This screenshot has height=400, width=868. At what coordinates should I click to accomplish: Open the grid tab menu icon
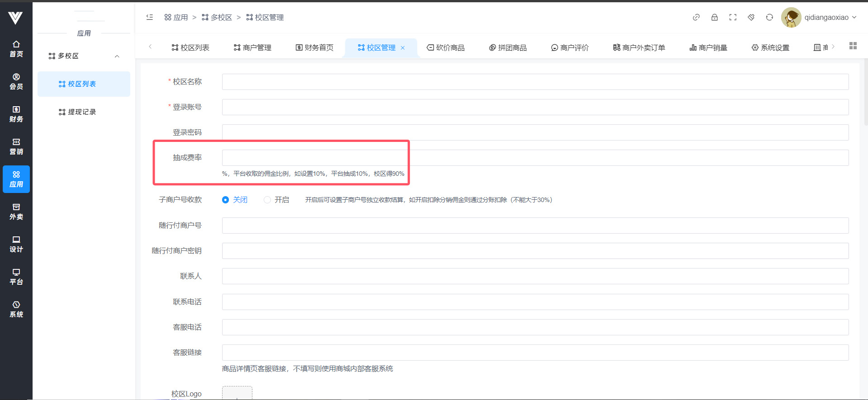click(x=853, y=46)
